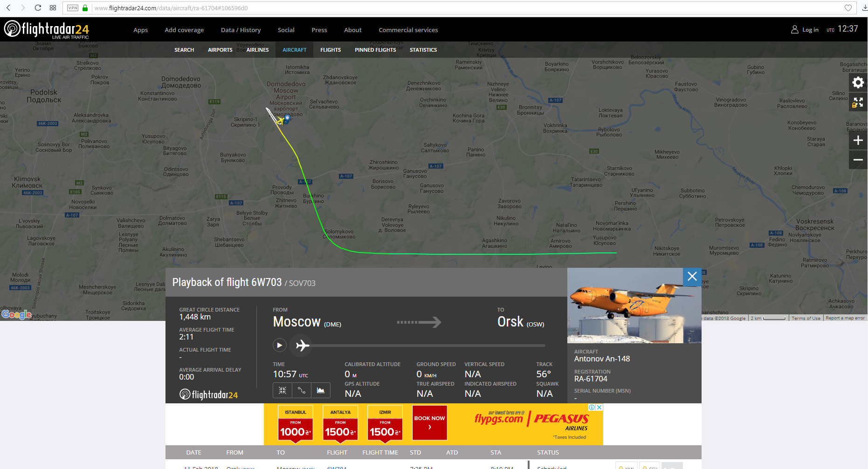This screenshot has width=868, height=469.
Task: Expand the Commercial services menu
Action: click(408, 30)
